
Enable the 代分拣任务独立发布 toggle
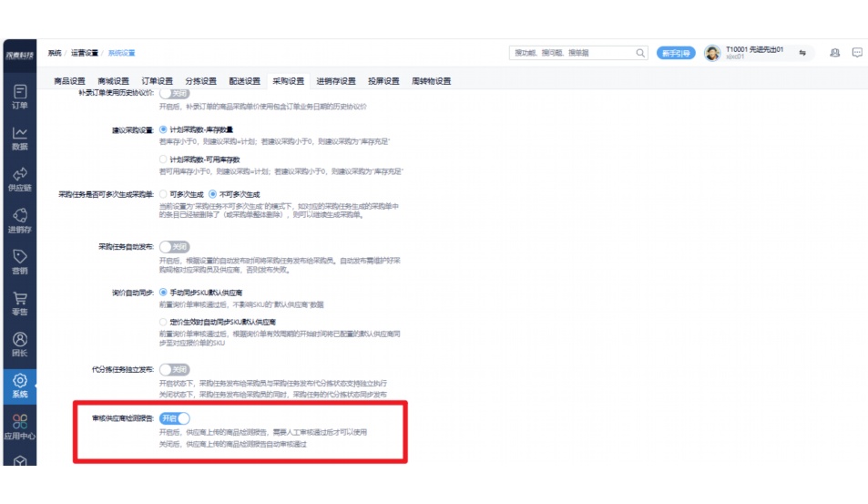coord(174,370)
